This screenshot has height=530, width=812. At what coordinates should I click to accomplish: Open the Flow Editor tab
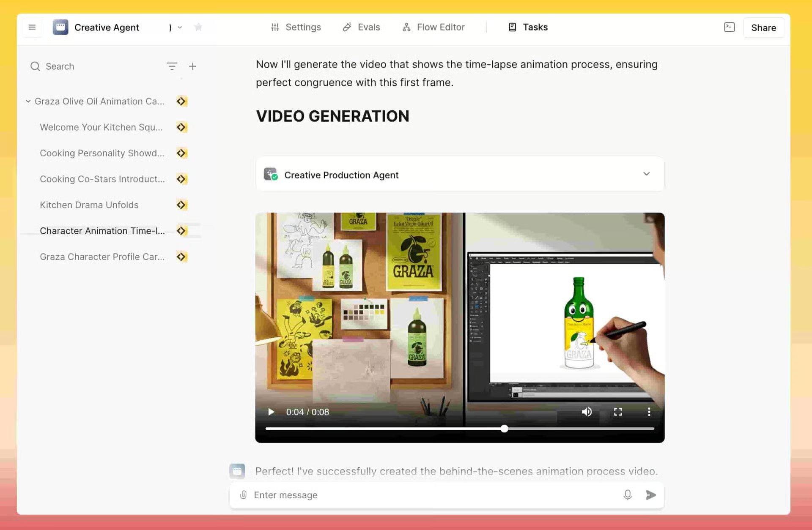pos(433,27)
